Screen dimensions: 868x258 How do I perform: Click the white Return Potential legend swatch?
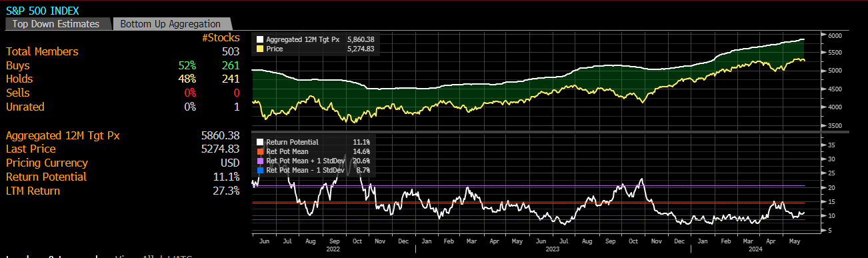pos(260,142)
